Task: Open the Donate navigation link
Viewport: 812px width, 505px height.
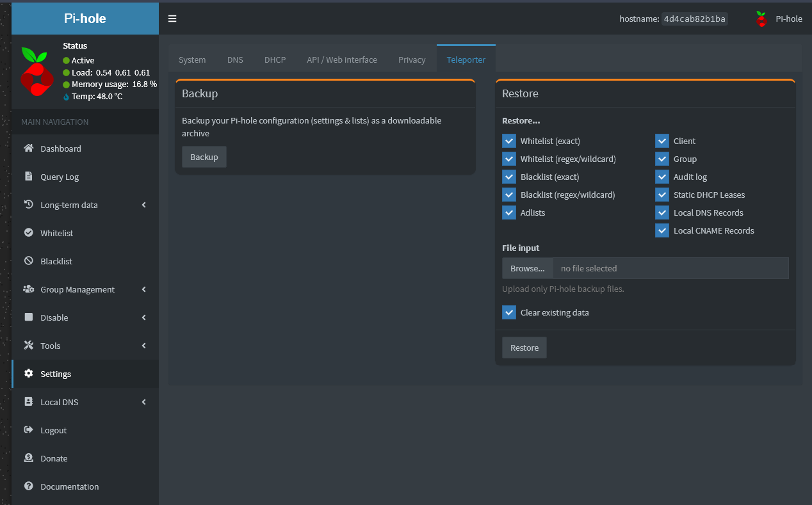Action: (85, 458)
